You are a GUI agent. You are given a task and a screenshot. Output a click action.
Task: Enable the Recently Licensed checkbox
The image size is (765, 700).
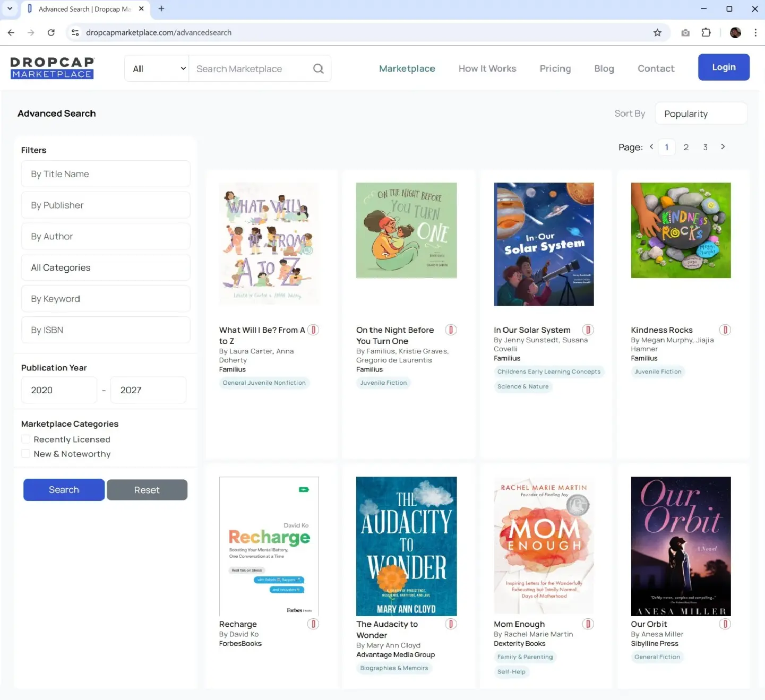coord(25,439)
